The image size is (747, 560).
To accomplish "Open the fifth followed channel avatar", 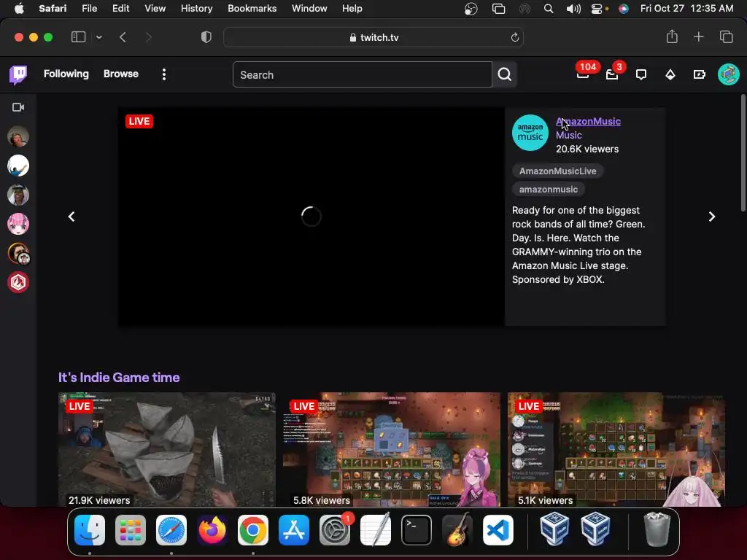I will coord(18,253).
